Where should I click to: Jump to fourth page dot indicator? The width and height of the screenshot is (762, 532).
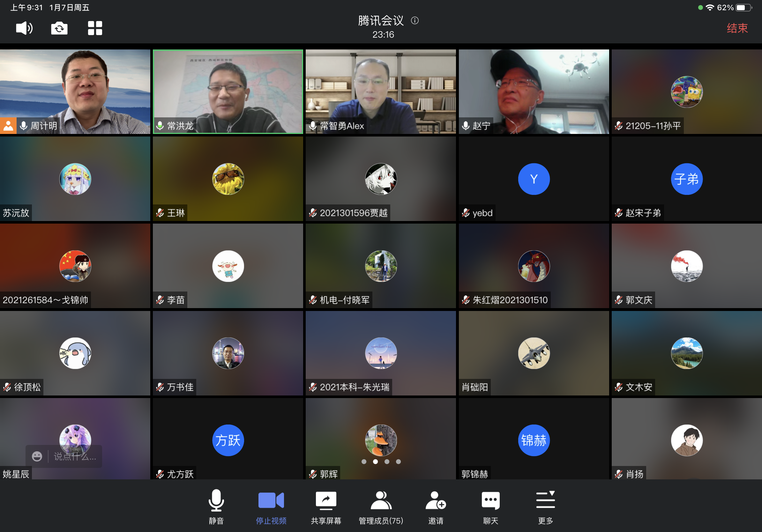[398, 462]
